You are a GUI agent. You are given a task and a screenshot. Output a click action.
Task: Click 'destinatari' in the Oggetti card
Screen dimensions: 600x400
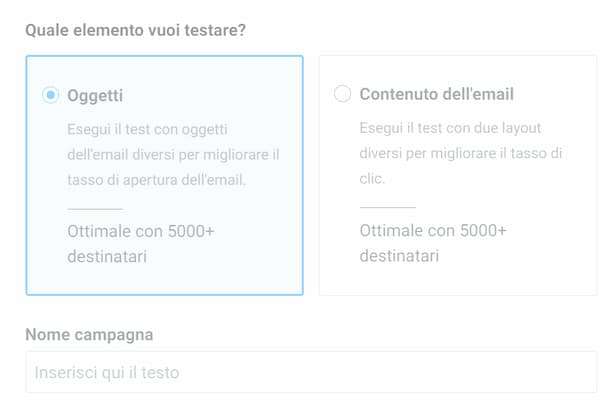pyautogui.click(x=107, y=256)
